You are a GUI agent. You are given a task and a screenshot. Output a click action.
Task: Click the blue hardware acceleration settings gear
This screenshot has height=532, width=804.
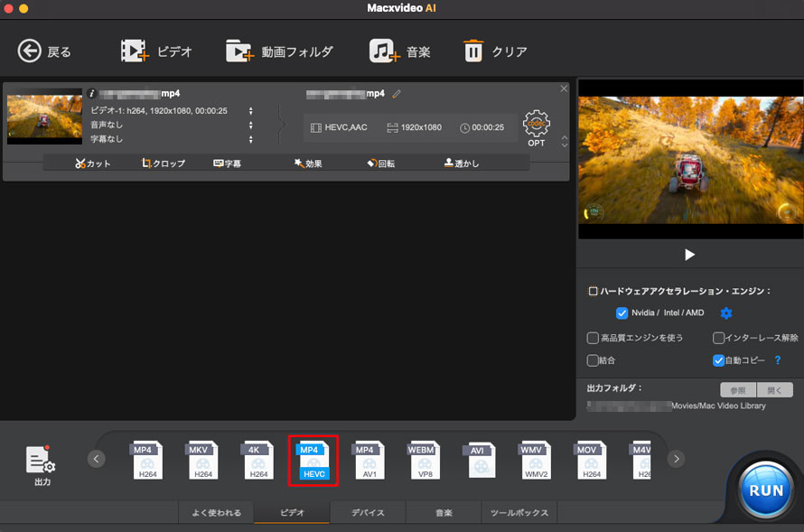(725, 313)
